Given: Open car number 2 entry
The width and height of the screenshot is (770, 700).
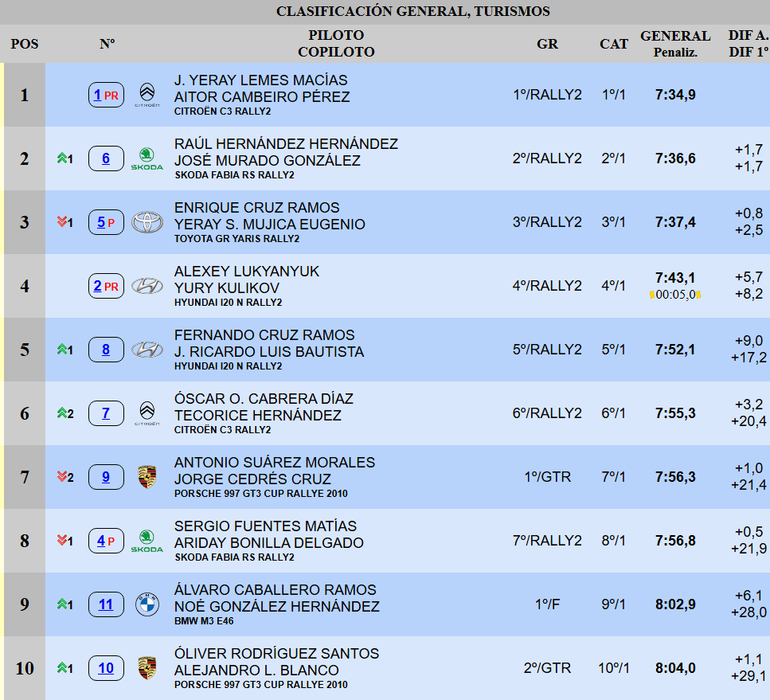Looking at the screenshot, I should point(97,287).
